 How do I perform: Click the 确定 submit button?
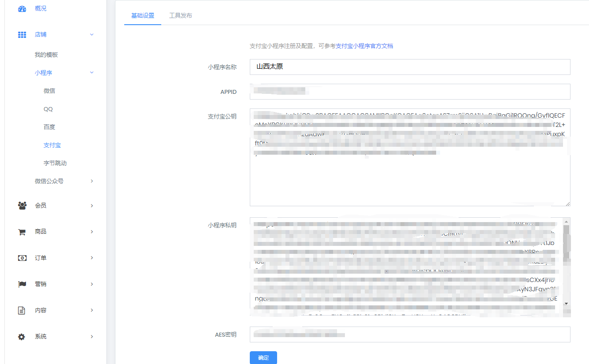[263, 358]
